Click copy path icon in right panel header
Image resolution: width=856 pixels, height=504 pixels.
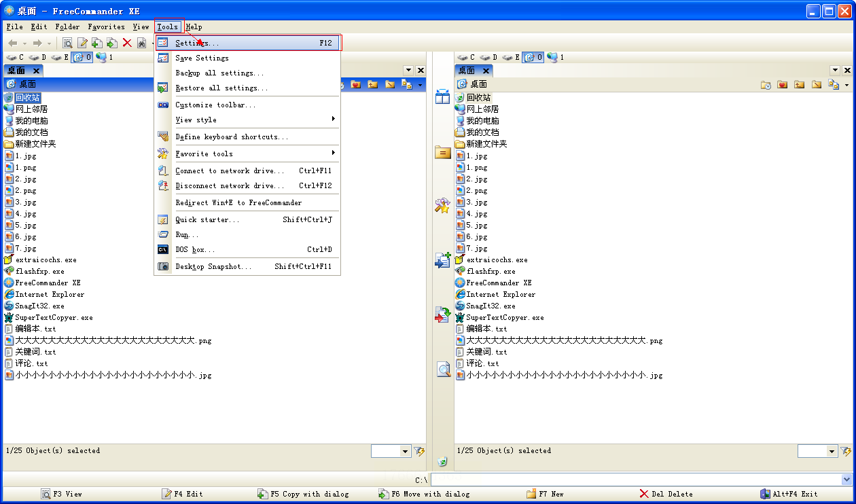pyautogui.click(x=834, y=84)
